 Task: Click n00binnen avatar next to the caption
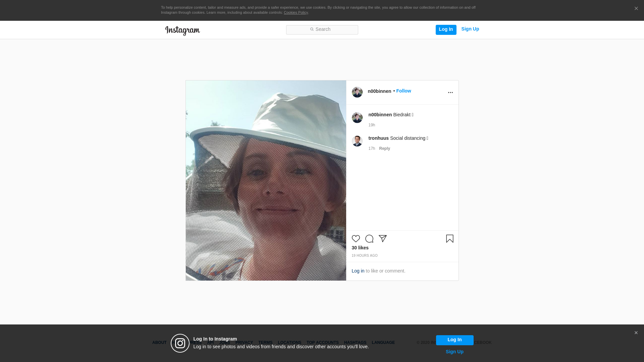pos(357,118)
